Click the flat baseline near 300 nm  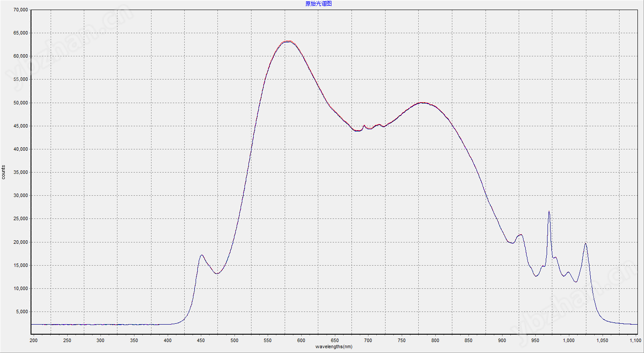click(100, 325)
